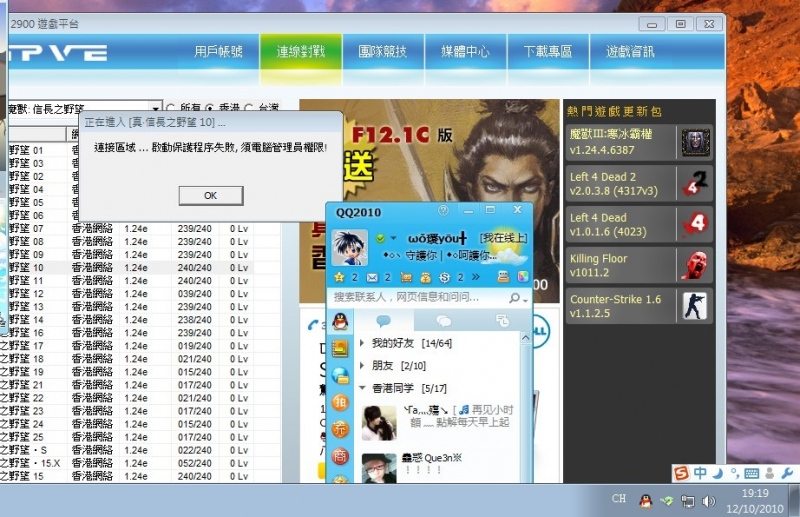Expand more QQ toolbar icons chevron

476,277
